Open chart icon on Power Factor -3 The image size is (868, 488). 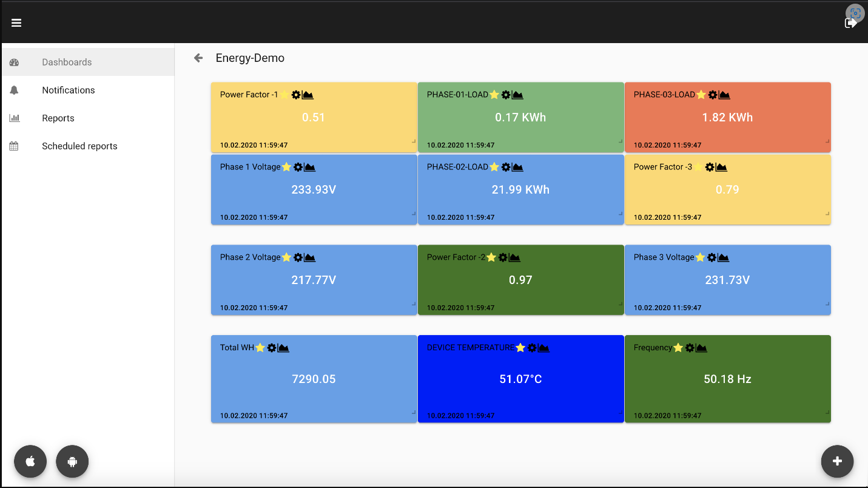point(721,167)
